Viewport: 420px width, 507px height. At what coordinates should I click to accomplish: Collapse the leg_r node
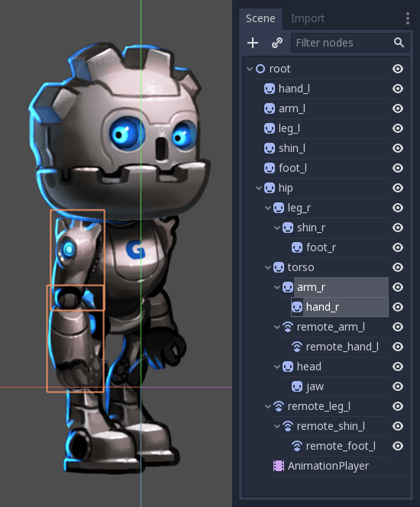click(x=268, y=208)
